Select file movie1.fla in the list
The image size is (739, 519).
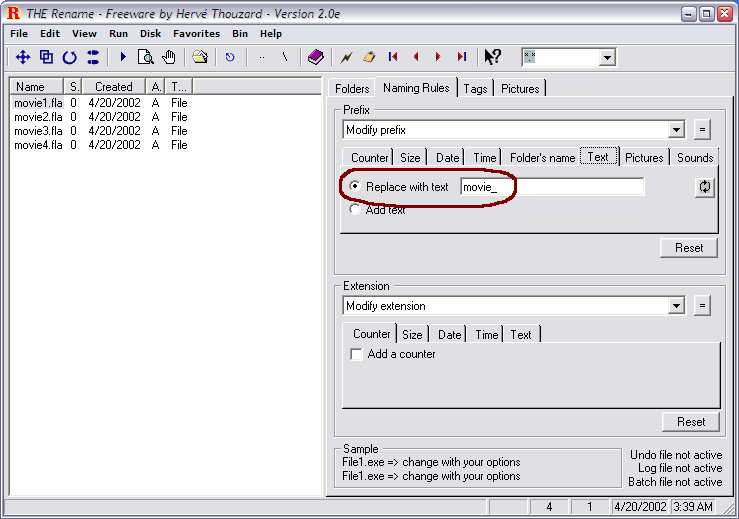[38, 103]
